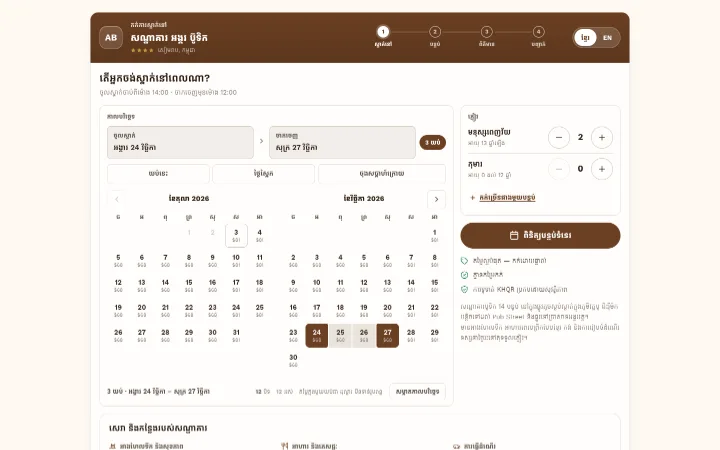Click the plus icon beside add-room link
Viewport: 720px width, 450px height.
point(472,197)
